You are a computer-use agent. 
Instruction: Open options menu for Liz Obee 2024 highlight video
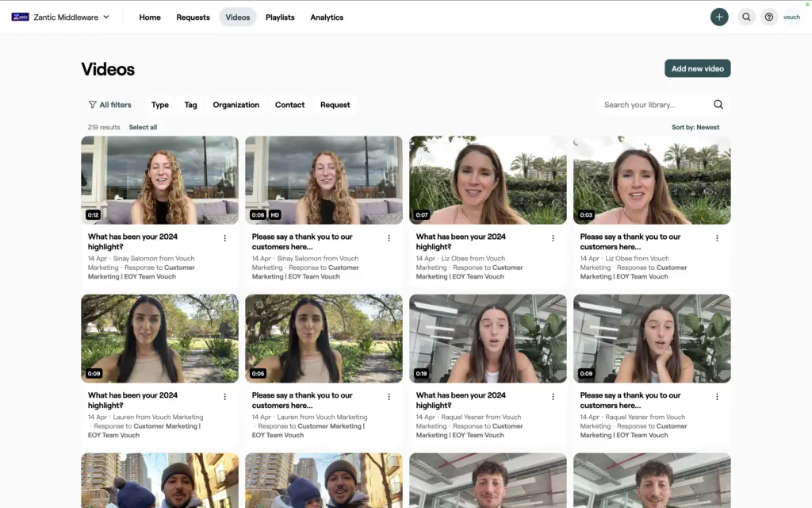pos(553,238)
